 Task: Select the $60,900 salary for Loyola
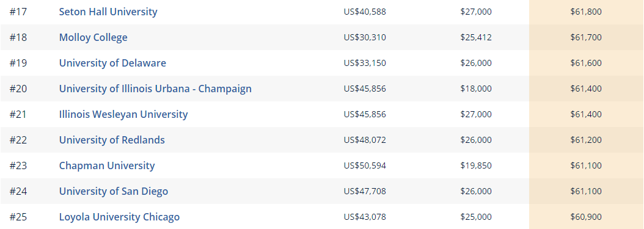(586, 217)
